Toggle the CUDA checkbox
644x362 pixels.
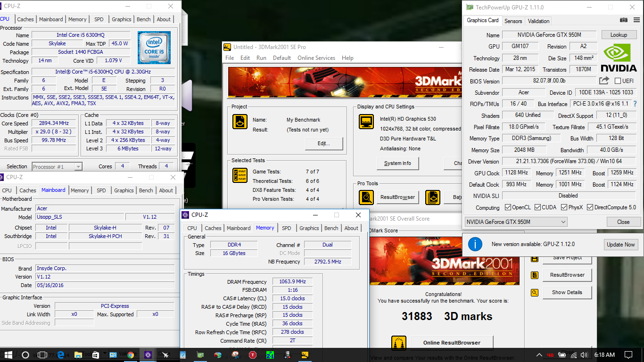537,207
